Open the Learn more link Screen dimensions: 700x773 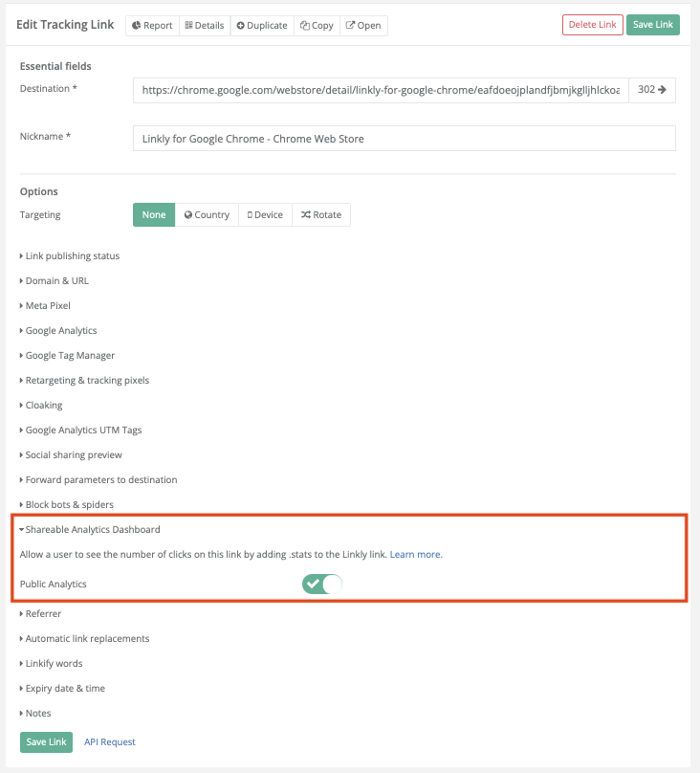416,555
